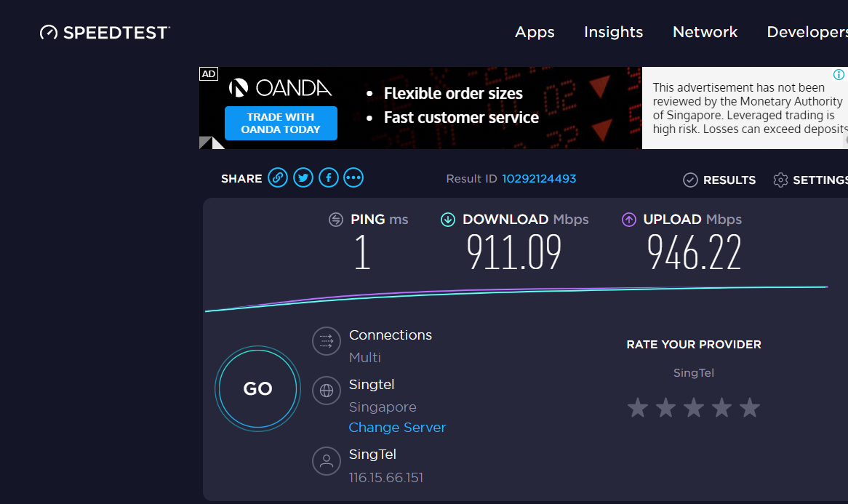
Task: Click the OANDA logo in the ad
Action: [280, 88]
